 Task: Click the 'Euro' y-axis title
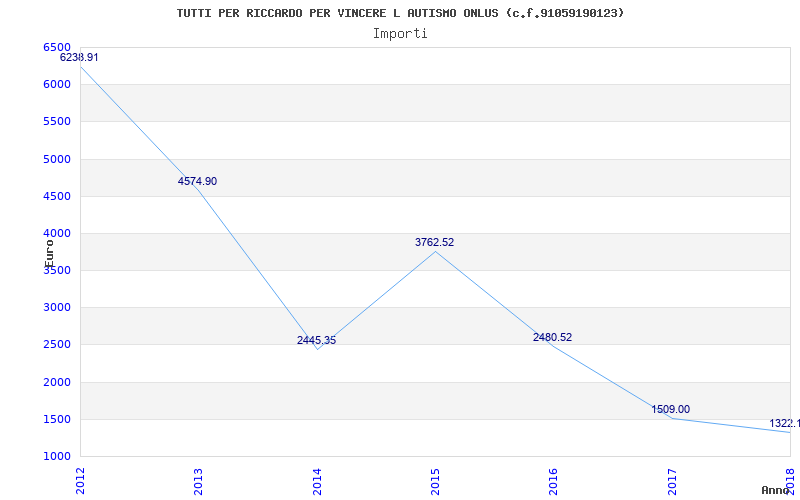point(49,254)
